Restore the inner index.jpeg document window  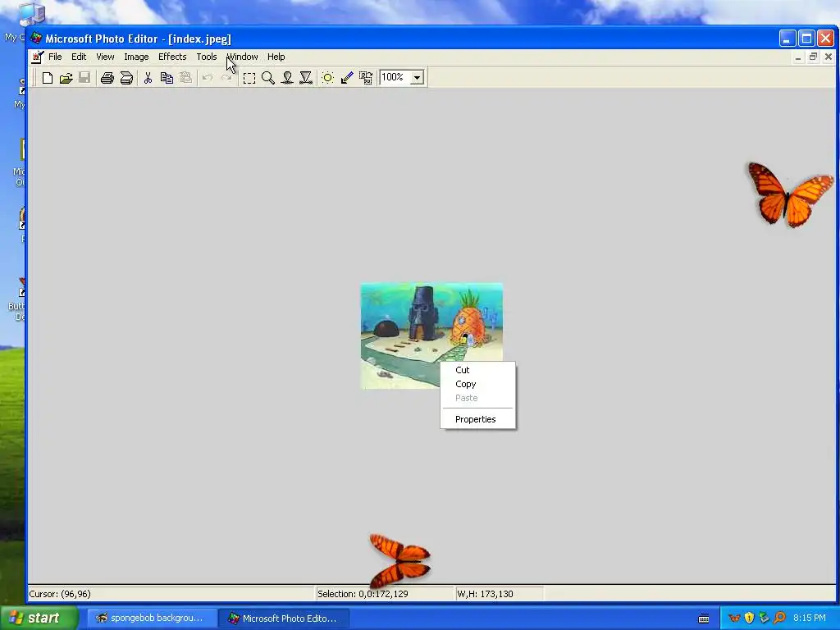point(813,57)
